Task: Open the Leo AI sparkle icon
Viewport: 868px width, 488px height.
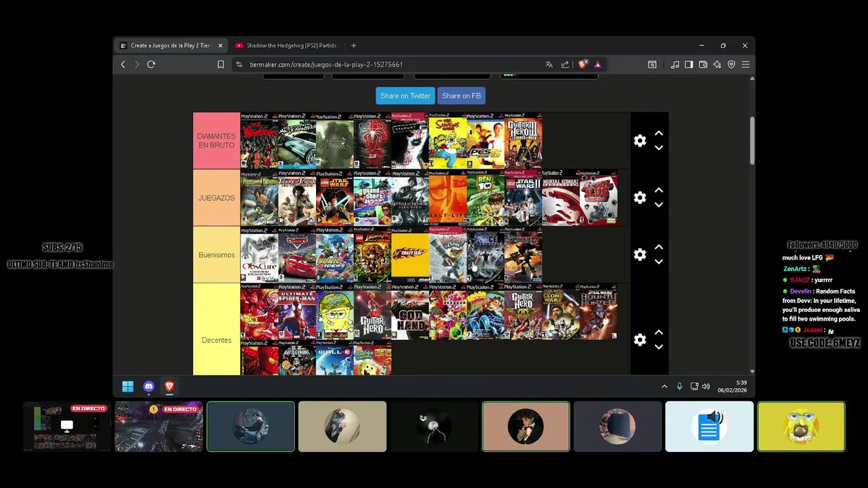Action: 717,64
